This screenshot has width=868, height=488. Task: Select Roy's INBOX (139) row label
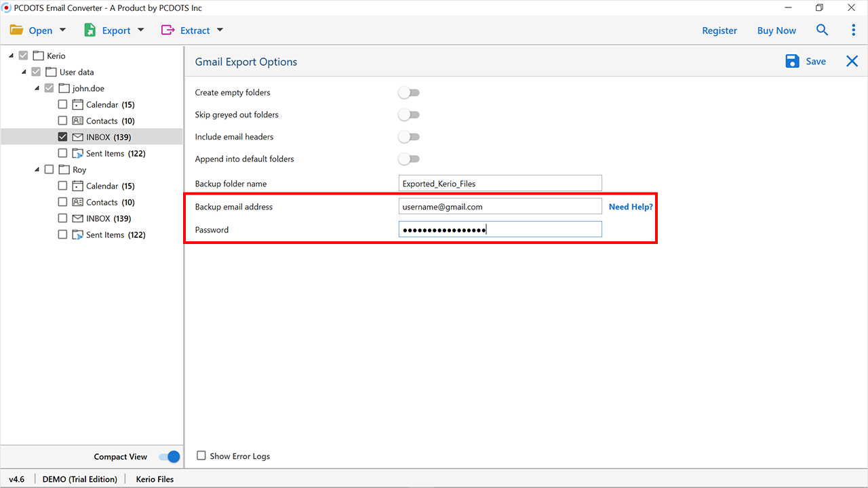tap(108, 218)
